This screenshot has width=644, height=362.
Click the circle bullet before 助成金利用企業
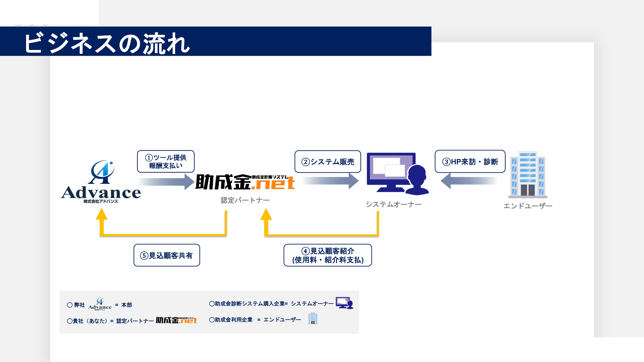point(212,320)
